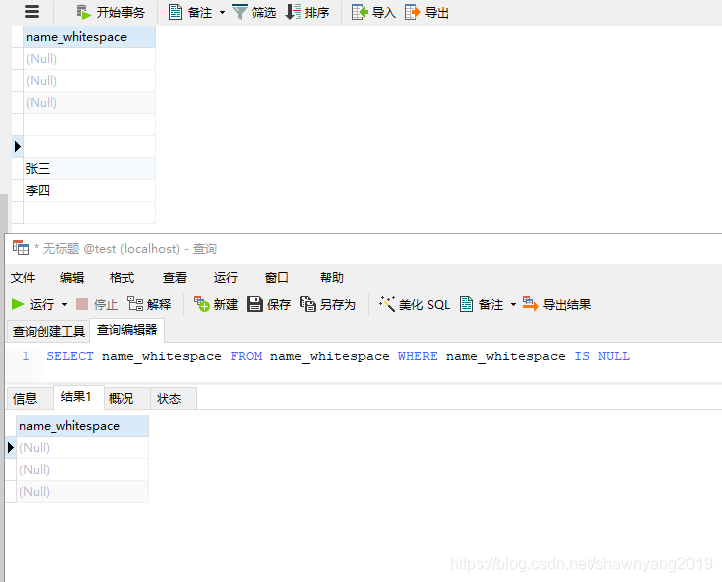Click the 筛选 label text
The height and width of the screenshot is (582, 722).
(264, 12)
